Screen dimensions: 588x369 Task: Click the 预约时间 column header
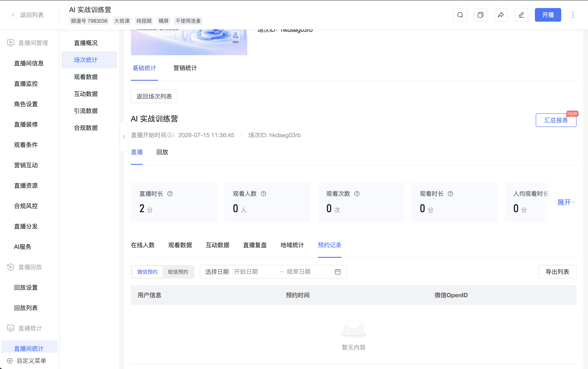(298, 295)
